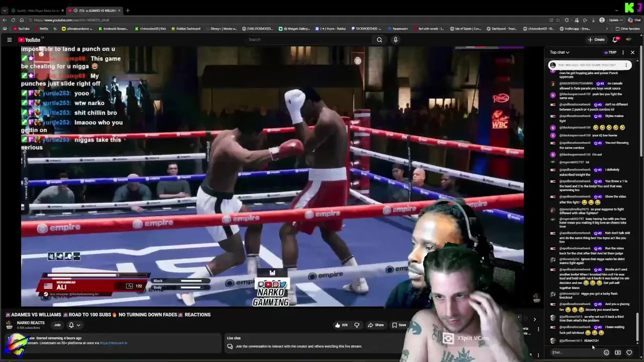Go back in browser history

pyautogui.click(x=5, y=20)
